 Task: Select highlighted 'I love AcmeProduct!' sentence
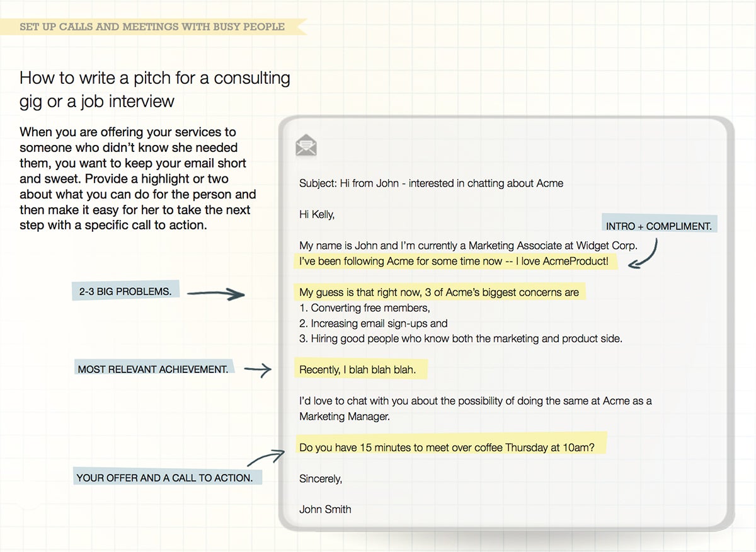coord(454,261)
